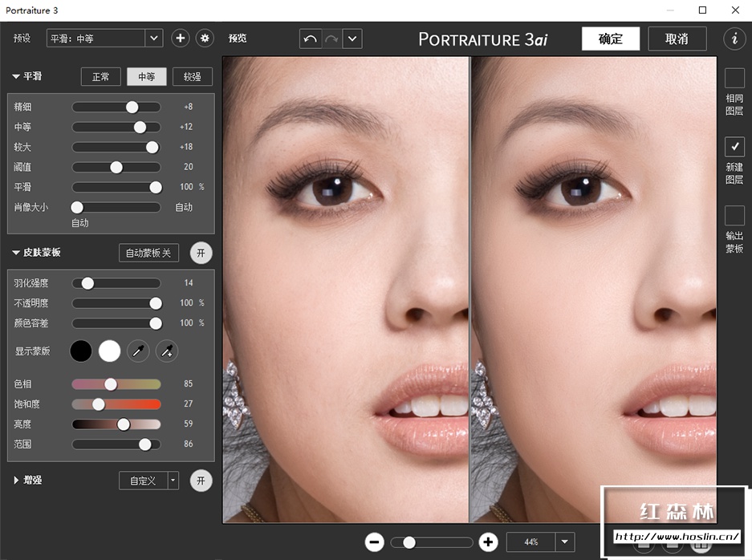This screenshot has height=560, width=752.
Task: Select the 中等 smoothing level
Action: (146, 77)
